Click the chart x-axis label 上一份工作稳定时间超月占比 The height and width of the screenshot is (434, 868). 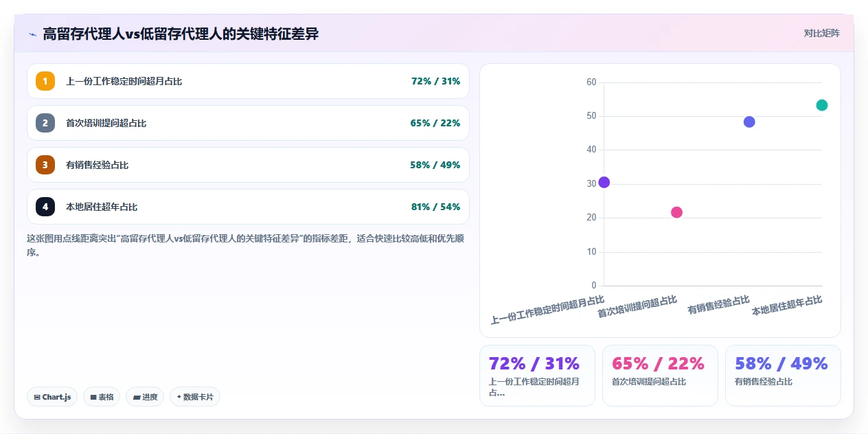[x=547, y=309]
